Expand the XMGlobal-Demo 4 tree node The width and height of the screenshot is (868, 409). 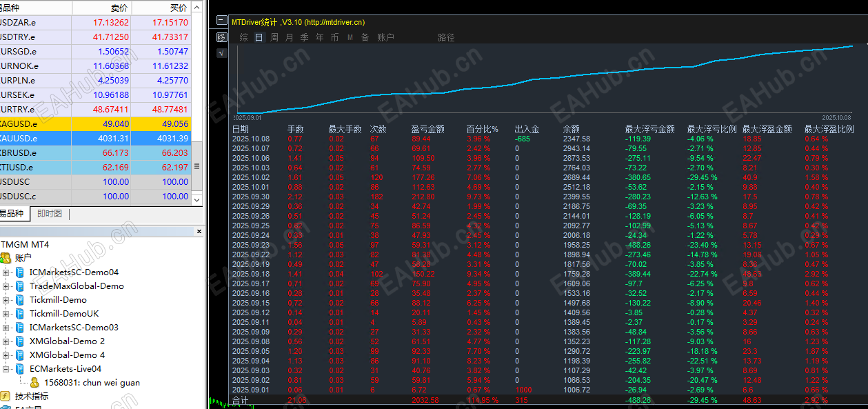(x=6, y=355)
